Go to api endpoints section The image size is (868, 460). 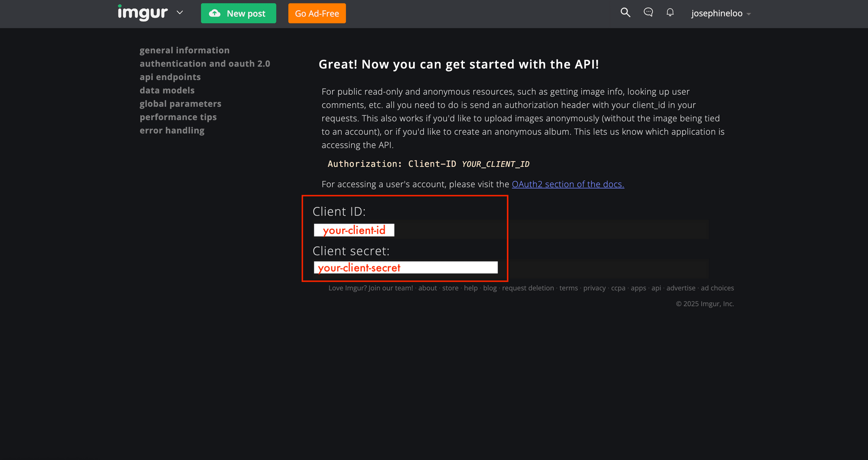tap(170, 77)
